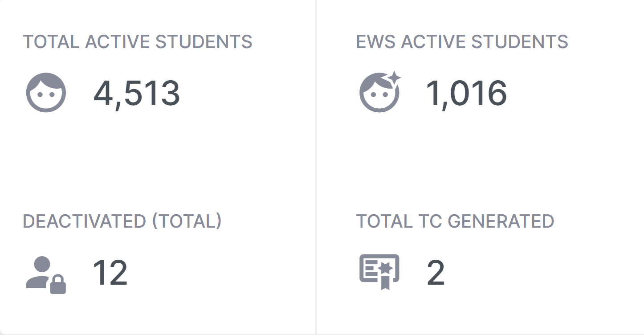644x335 pixels.
Task: Select the EWS Active Students heading
Action: 462,42
